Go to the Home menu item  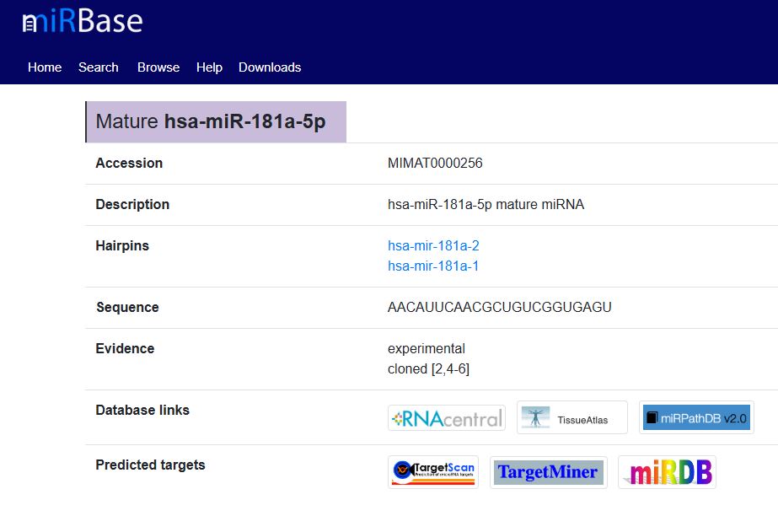pyautogui.click(x=45, y=67)
